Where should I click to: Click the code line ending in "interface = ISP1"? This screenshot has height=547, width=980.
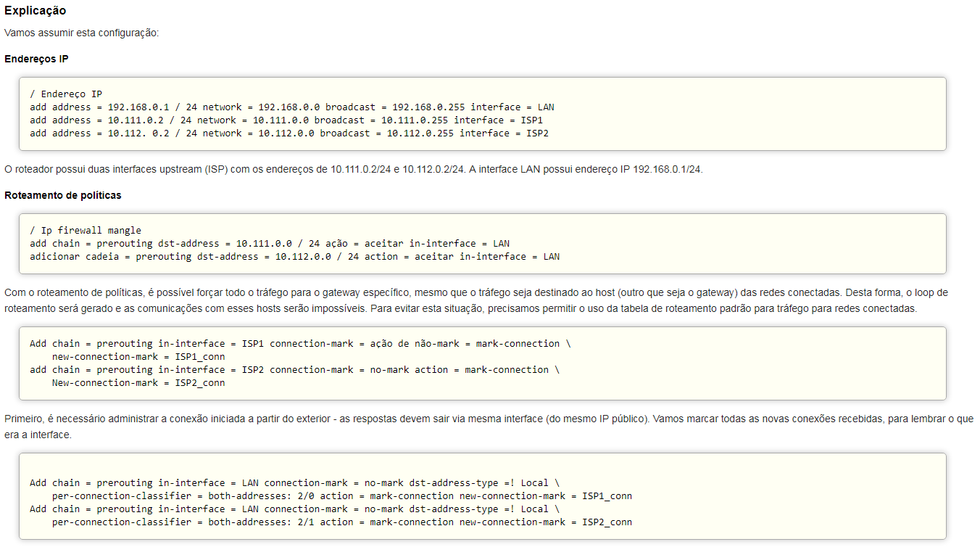286,120
